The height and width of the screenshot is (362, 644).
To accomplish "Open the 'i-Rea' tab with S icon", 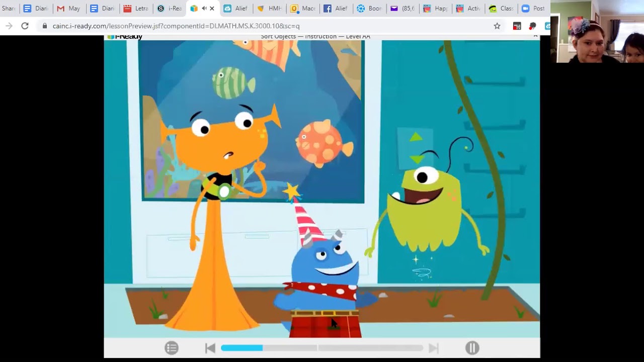I will coord(170,9).
